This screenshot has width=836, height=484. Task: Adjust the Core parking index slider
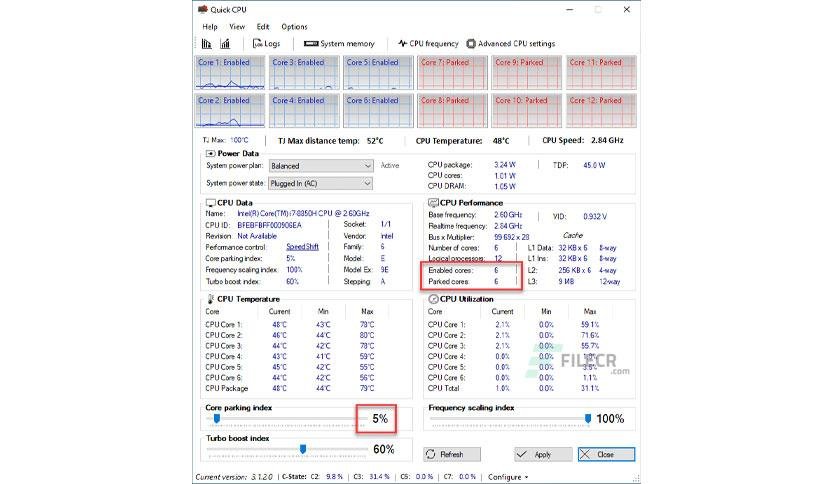coord(216,419)
